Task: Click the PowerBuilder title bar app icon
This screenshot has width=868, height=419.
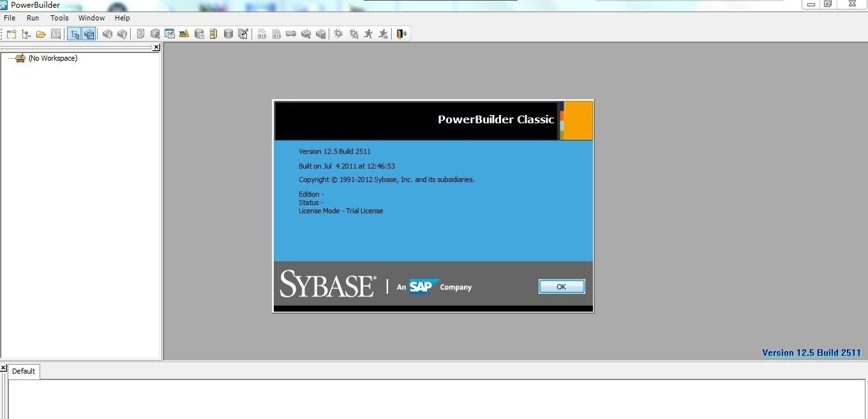Action: (x=4, y=4)
